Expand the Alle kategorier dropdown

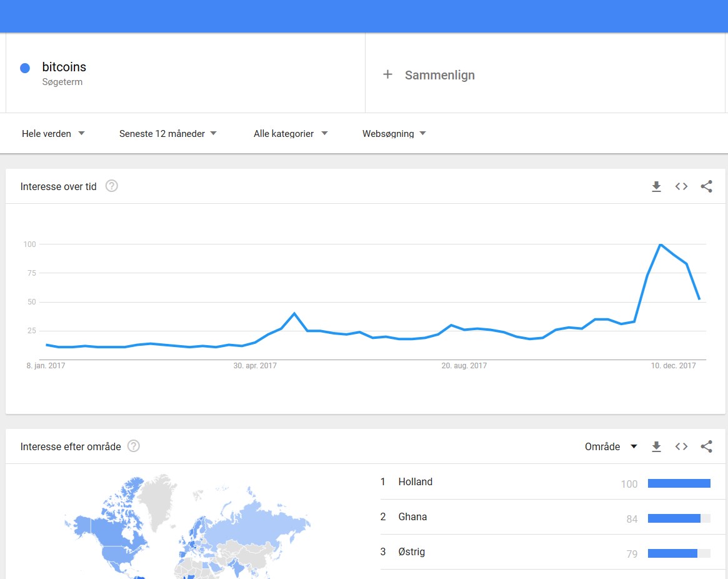[x=291, y=133]
